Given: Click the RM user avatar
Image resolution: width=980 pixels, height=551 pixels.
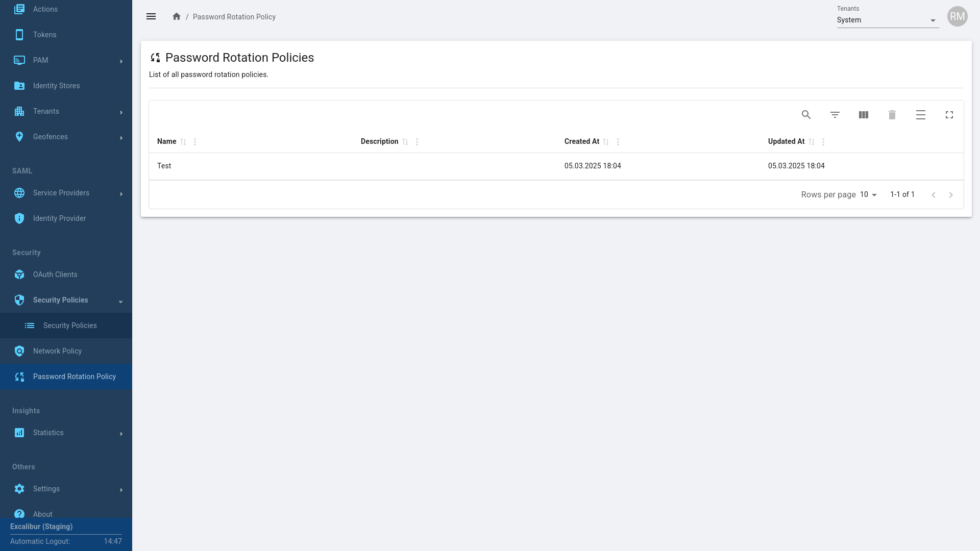Looking at the screenshot, I should coord(957,17).
